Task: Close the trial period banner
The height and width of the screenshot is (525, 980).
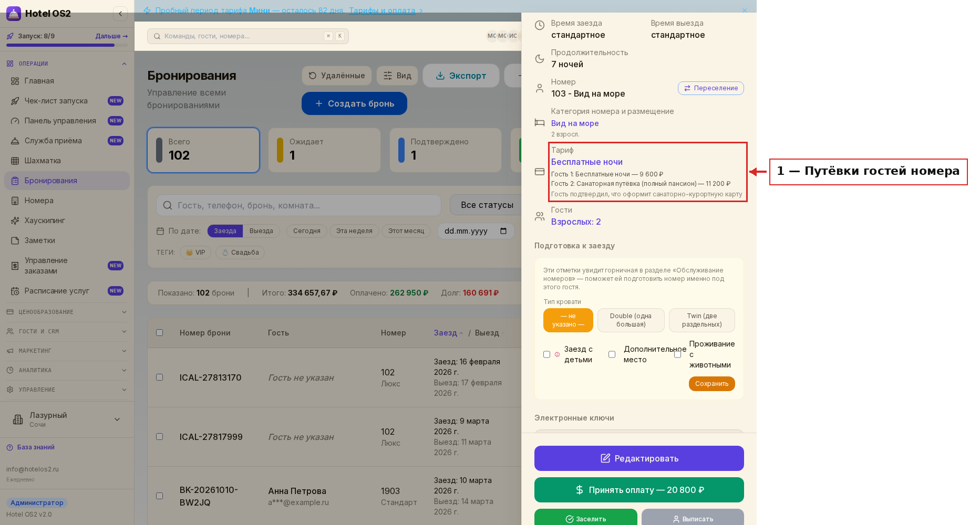Action: coord(744,10)
